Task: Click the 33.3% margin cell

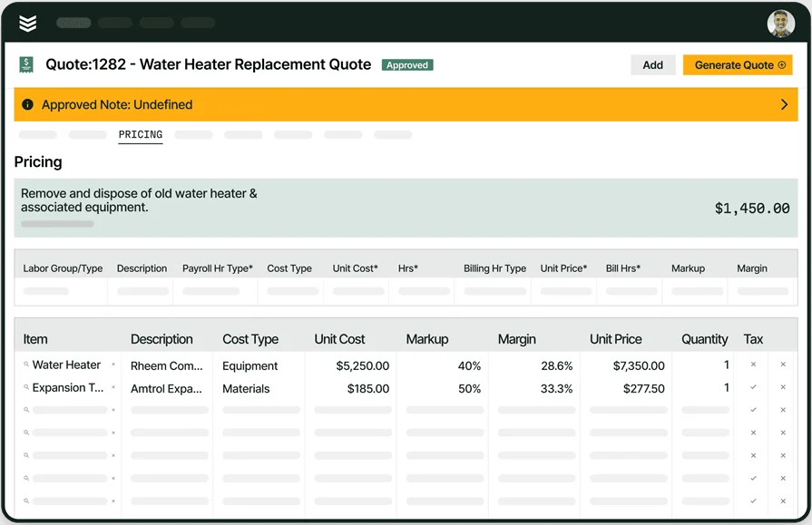Action: [x=557, y=389]
